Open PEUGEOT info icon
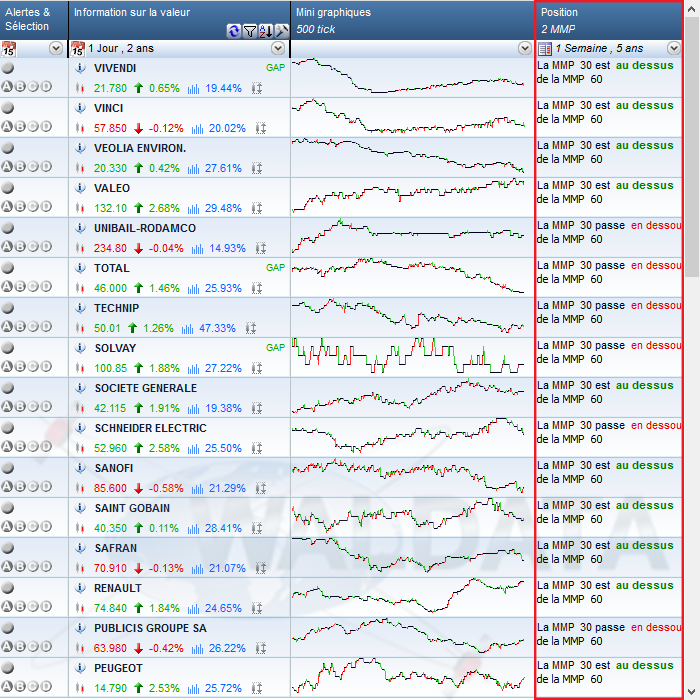This screenshot has width=700, height=700. tap(80, 668)
